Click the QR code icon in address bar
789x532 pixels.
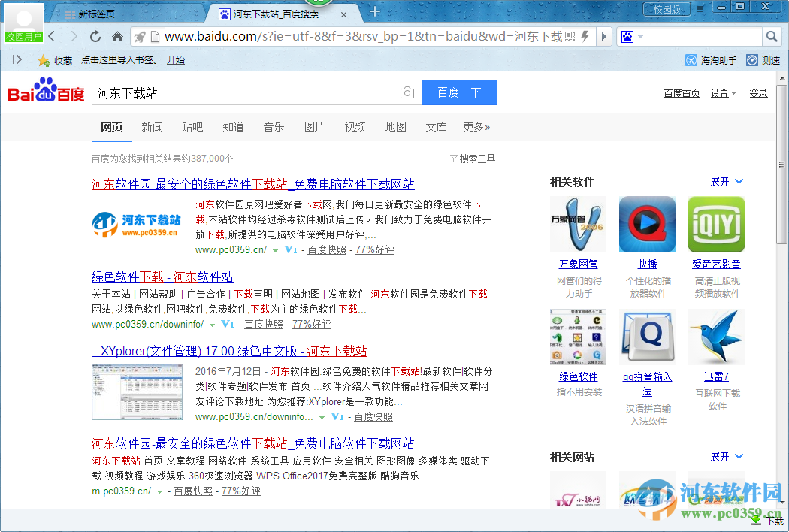tap(570, 36)
